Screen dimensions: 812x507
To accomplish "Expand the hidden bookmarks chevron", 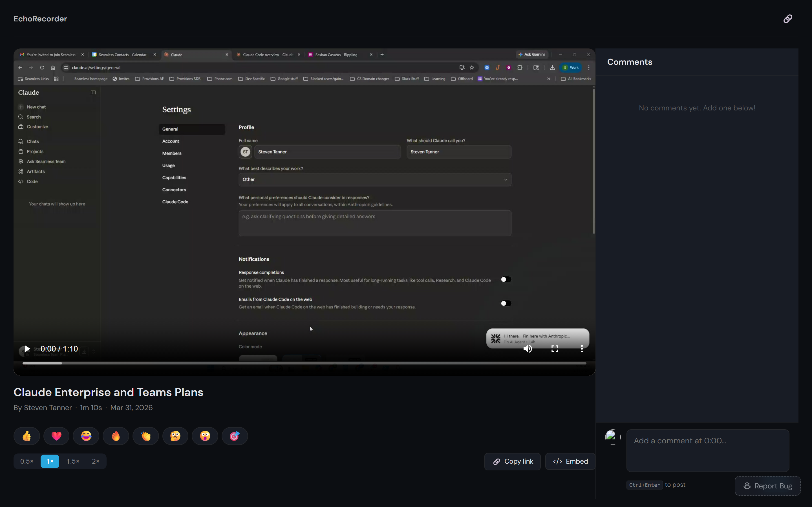I will click(548, 79).
